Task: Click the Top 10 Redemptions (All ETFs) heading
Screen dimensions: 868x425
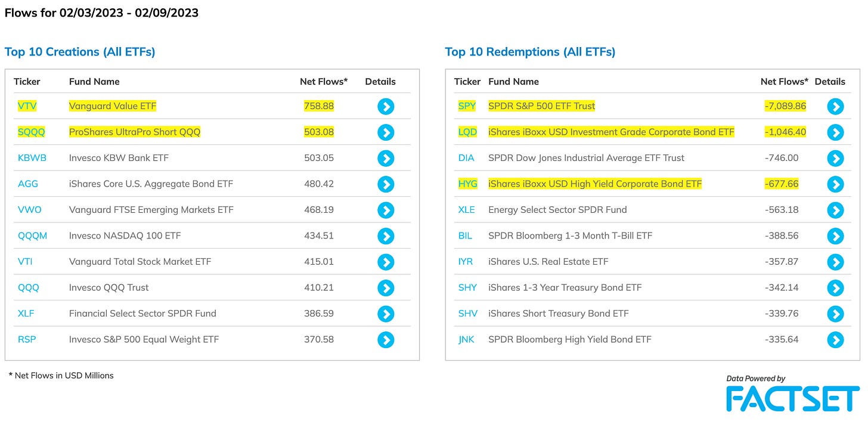Action: click(530, 52)
